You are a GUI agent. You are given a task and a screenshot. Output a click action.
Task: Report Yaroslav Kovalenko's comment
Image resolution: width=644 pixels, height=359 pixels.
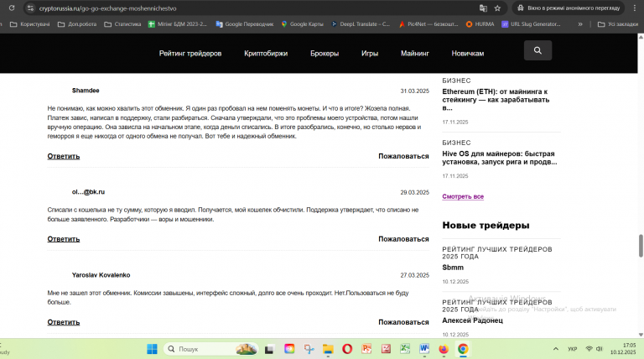coord(403,322)
